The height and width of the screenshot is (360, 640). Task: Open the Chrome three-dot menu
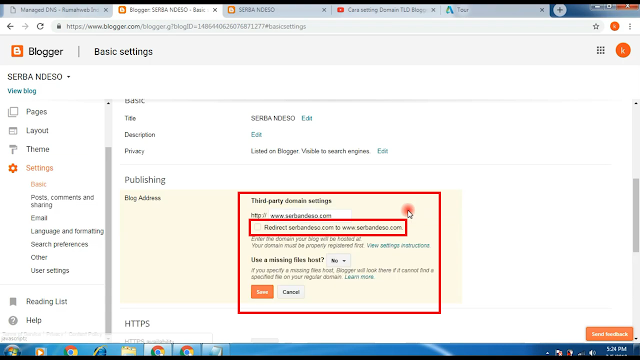click(x=630, y=27)
